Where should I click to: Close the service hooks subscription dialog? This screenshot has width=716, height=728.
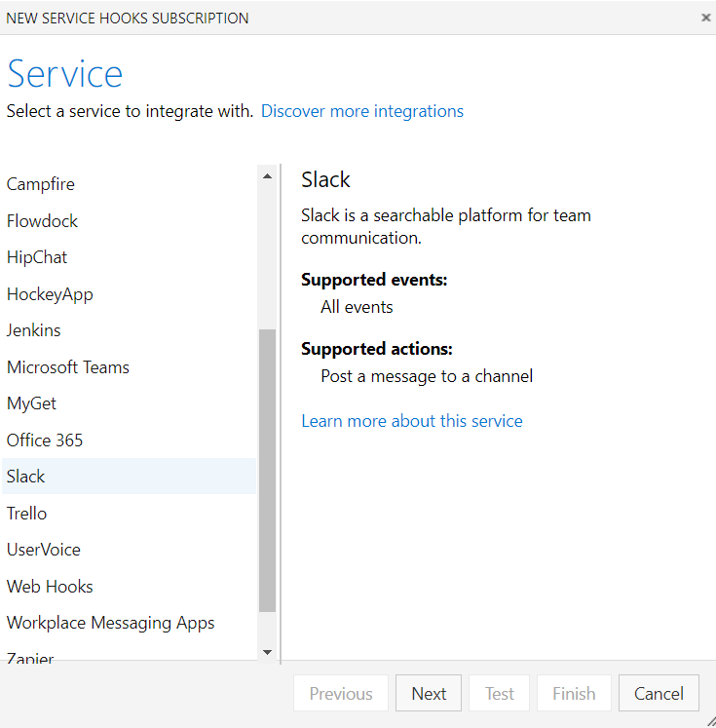[x=705, y=18]
